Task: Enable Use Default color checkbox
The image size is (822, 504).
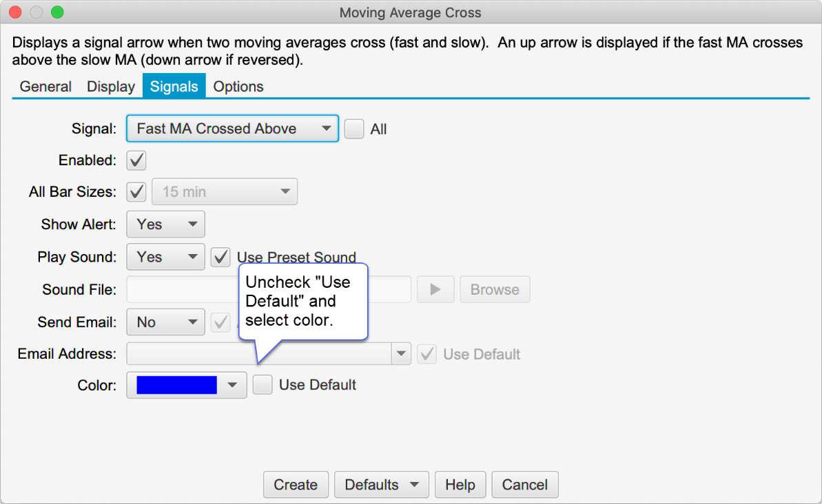Action: 263,386
